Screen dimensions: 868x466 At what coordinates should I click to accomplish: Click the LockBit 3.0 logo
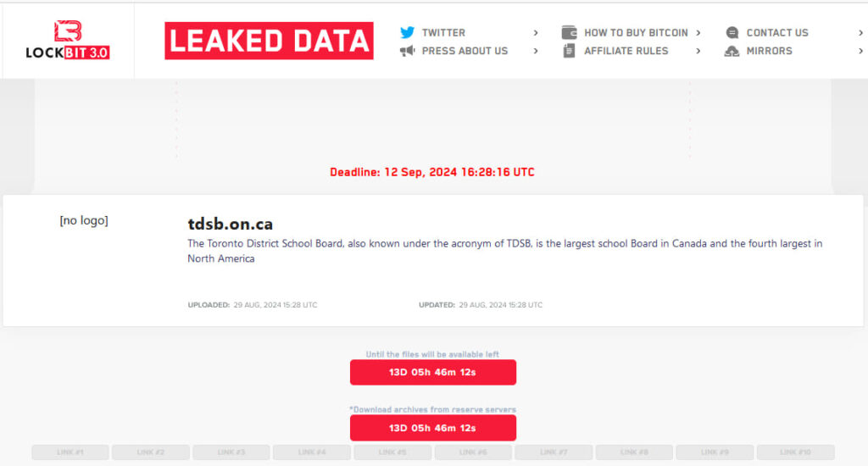68,40
